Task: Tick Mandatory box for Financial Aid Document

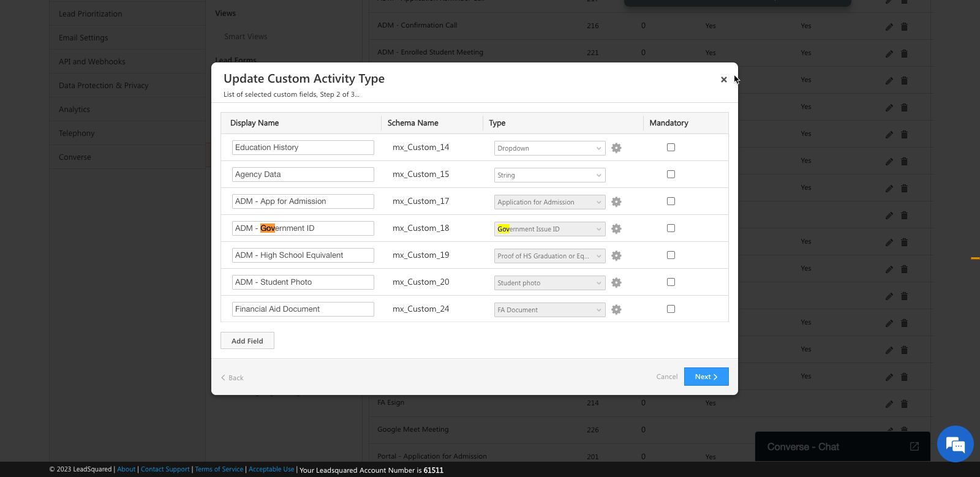Action: coord(671,309)
